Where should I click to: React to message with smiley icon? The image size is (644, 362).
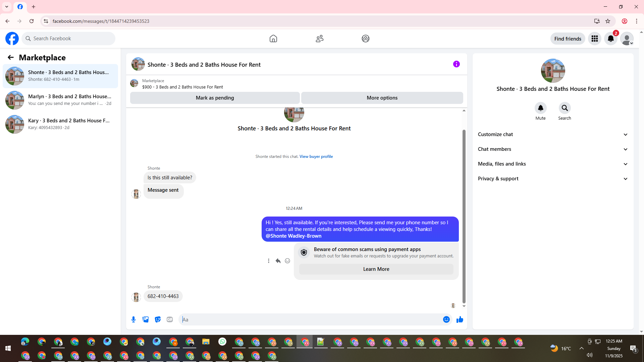point(287,261)
